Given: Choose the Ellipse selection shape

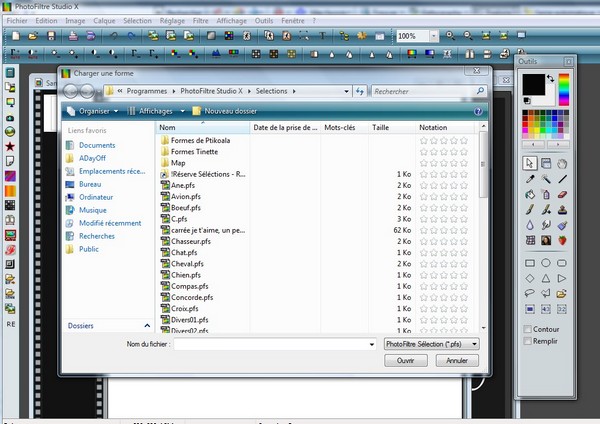Looking at the screenshot, I should pos(546,263).
